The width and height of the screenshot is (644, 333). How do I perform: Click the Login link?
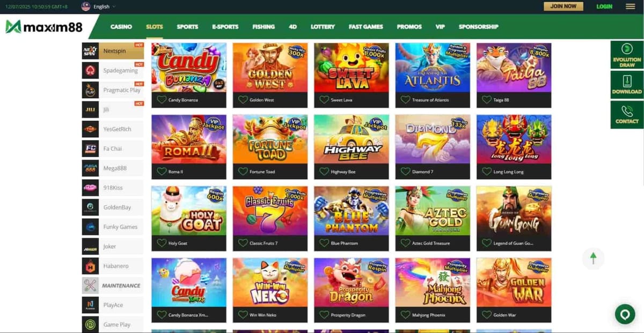(x=604, y=6)
